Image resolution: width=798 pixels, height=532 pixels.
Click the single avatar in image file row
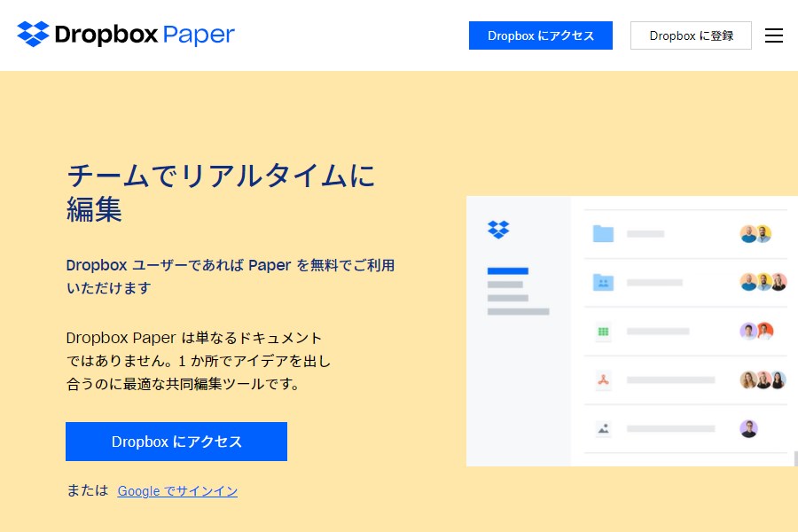pyautogui.click(x=748, y=428)
